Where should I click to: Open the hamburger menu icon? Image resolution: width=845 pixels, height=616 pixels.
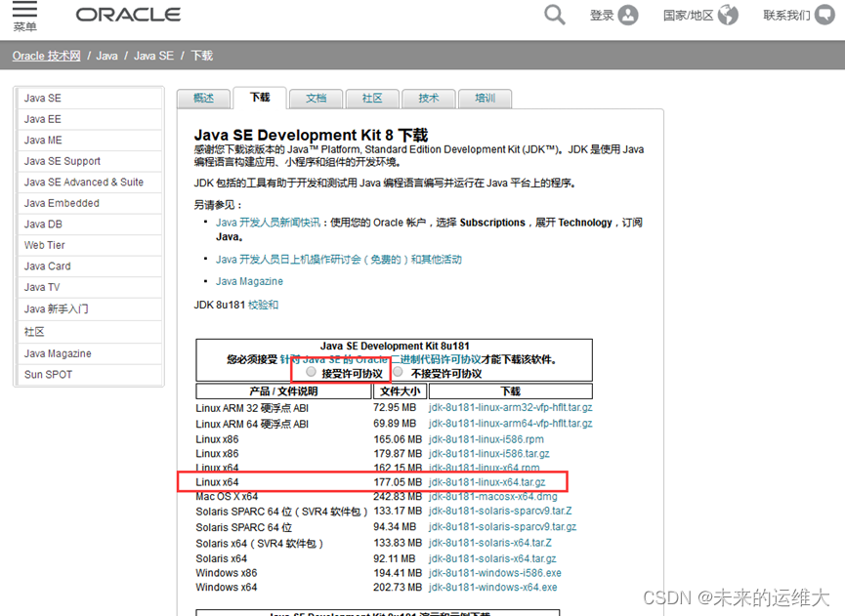pyautogui.click(x=24, y=9)
